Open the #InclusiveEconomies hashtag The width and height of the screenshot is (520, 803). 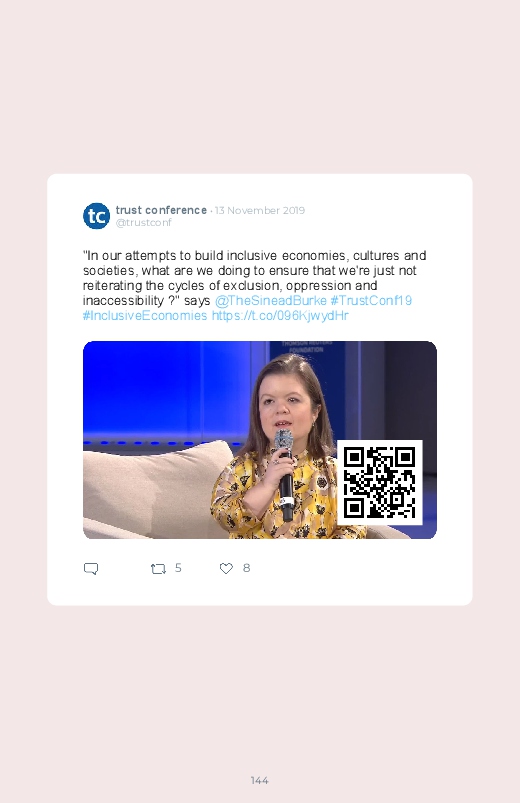click(145, 315)
